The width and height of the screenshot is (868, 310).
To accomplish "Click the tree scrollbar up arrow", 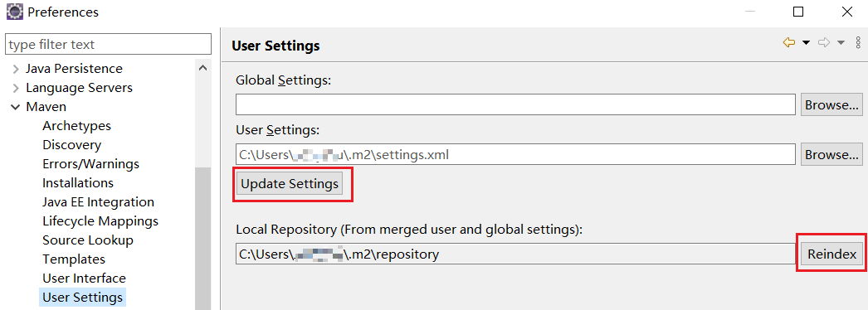I will click(202, 69).
